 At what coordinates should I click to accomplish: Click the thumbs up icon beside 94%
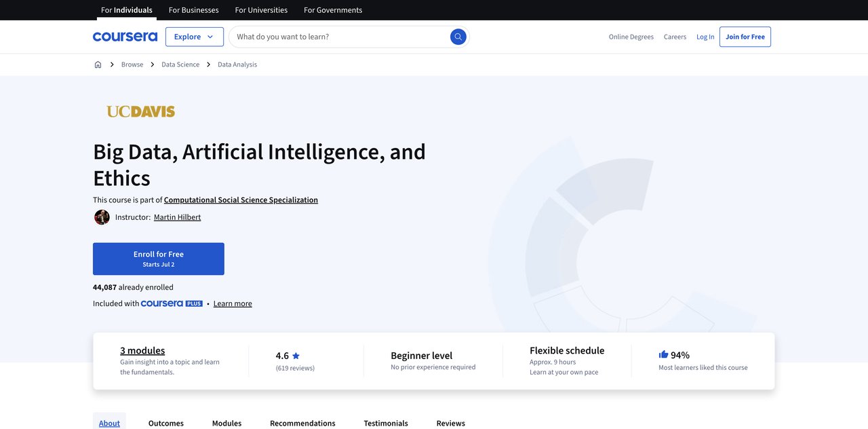[663, 354]
